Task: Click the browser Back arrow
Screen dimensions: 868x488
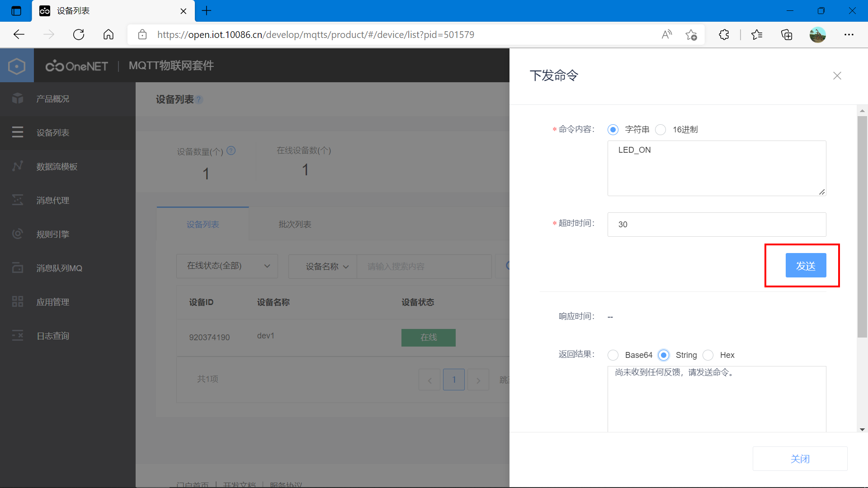Action: click(19, 35)
